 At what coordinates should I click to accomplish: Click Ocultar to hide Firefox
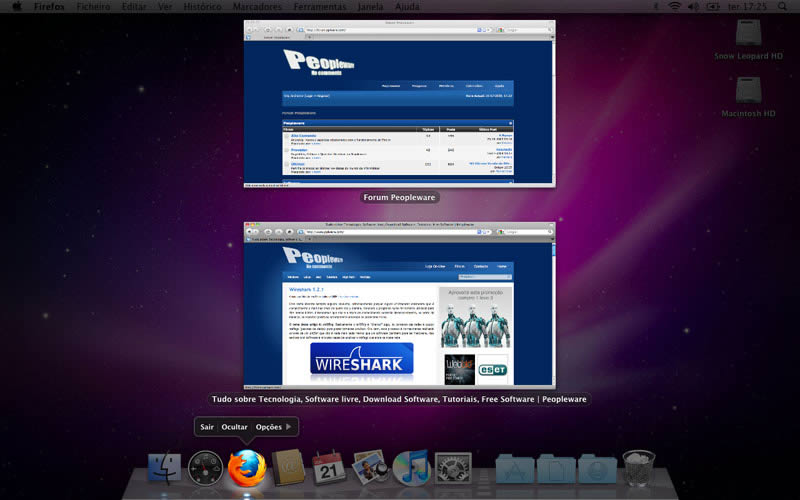click(234, 427)
